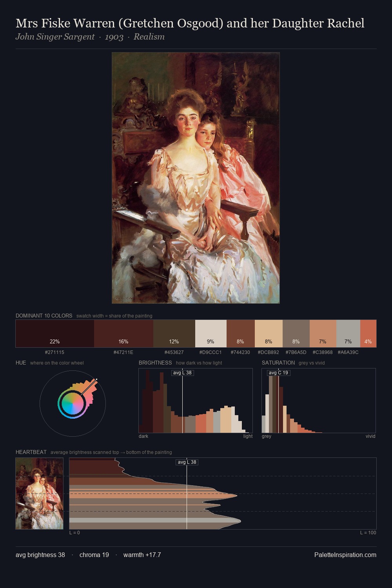
Task: Click the SATURATION section heading
Action: (278, 363)
